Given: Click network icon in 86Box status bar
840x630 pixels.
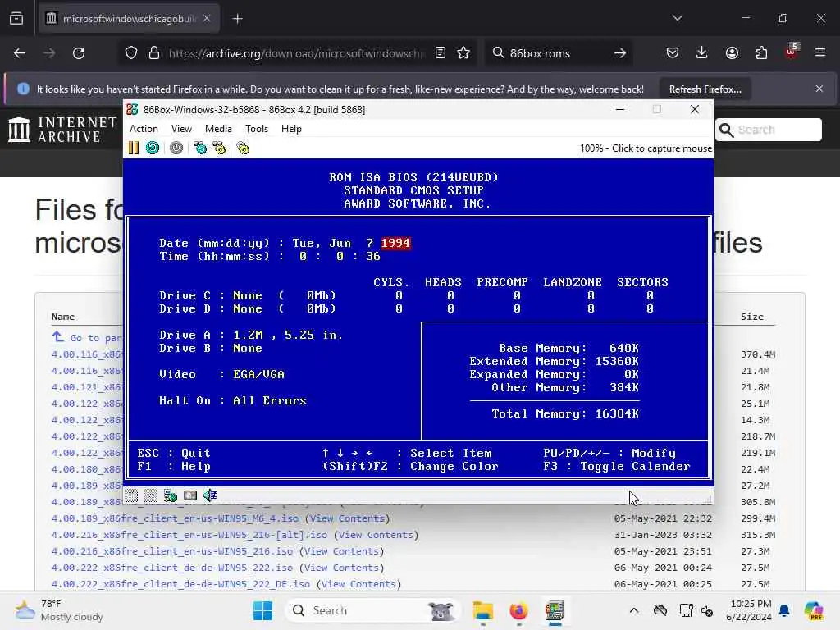Looking at the screenshot, I should pos(171,495).
